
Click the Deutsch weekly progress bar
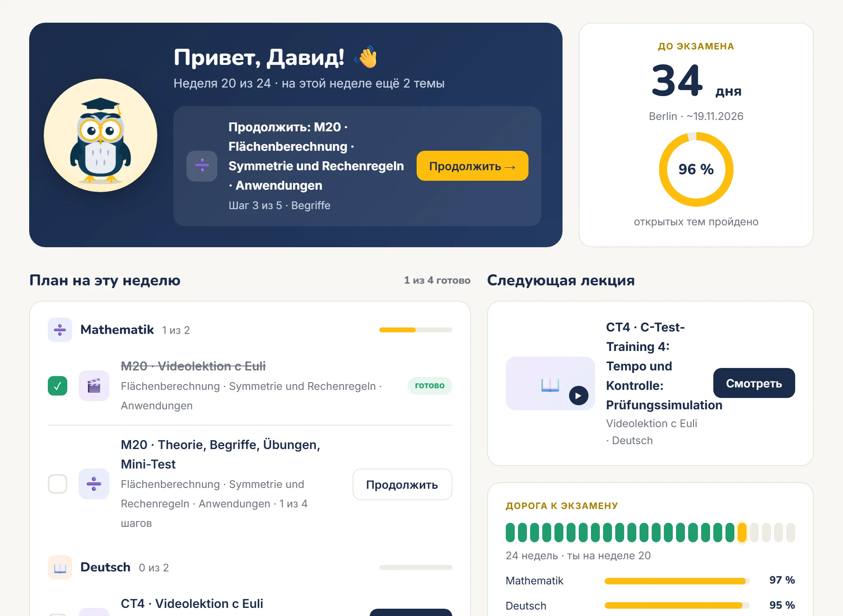[x=416, y=567]
